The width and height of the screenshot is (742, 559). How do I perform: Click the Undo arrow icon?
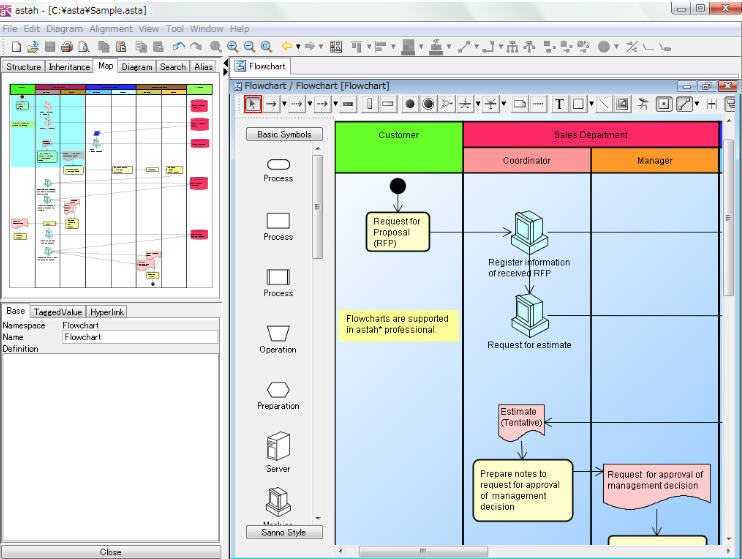click(178, 47)
